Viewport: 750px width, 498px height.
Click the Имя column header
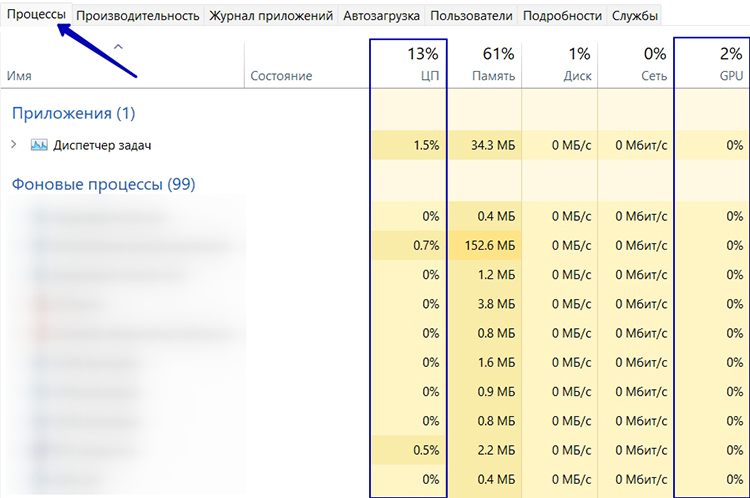[20, 76]
